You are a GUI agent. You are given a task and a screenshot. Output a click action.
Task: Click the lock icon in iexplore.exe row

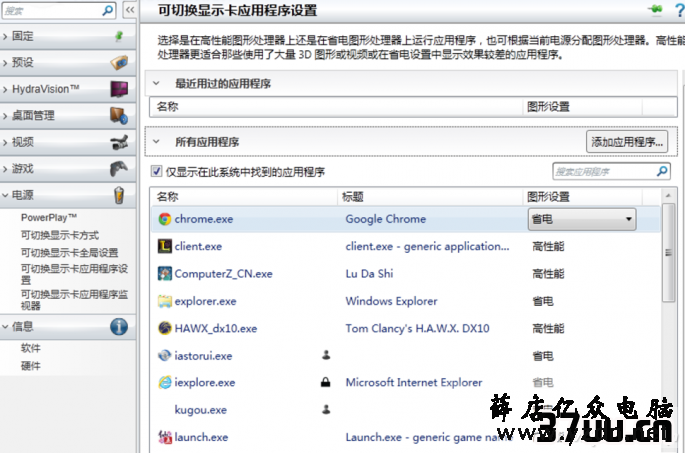point(325,382)
